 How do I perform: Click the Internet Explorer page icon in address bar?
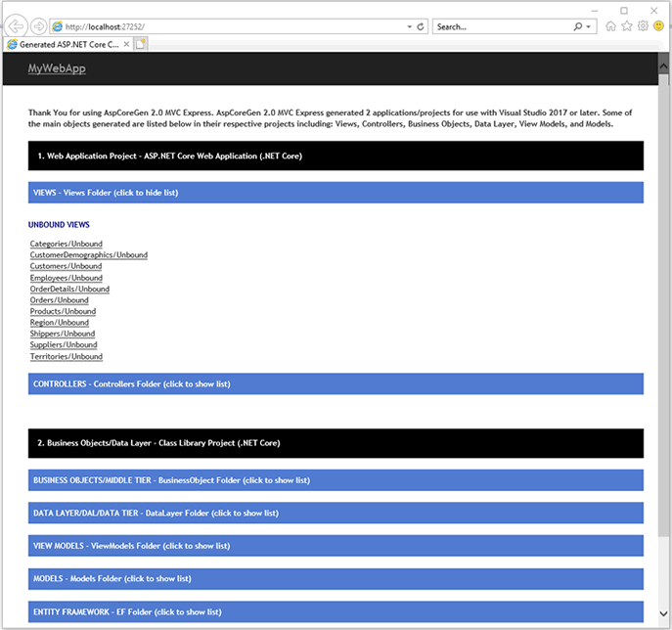tap(58, 26)
